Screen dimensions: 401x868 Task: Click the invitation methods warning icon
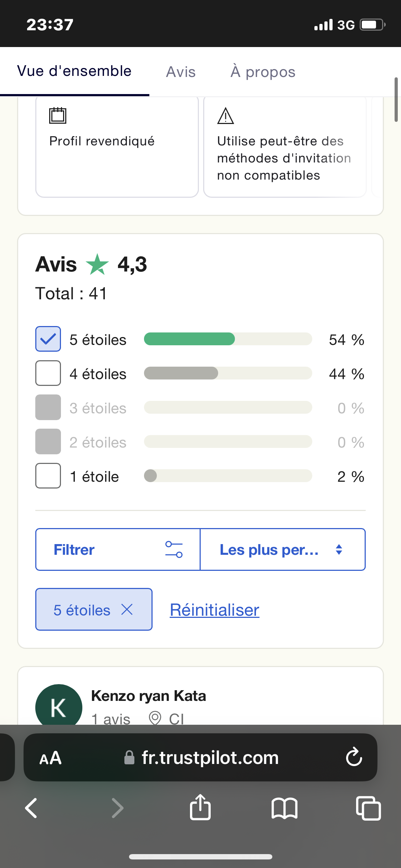click(x=226, y=116)
